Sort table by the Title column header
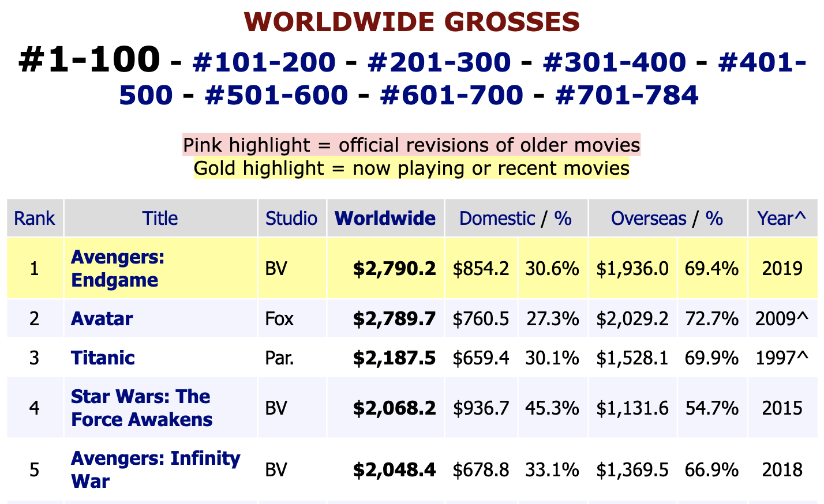 [160, 219]
